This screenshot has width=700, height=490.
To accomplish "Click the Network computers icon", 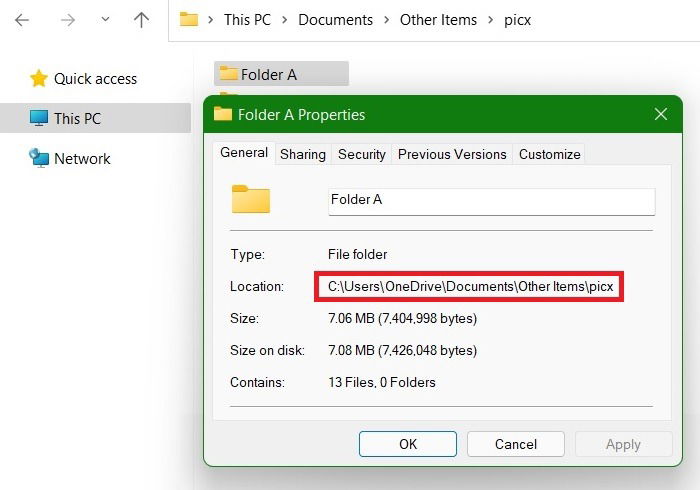I will [x=39, y=158].
